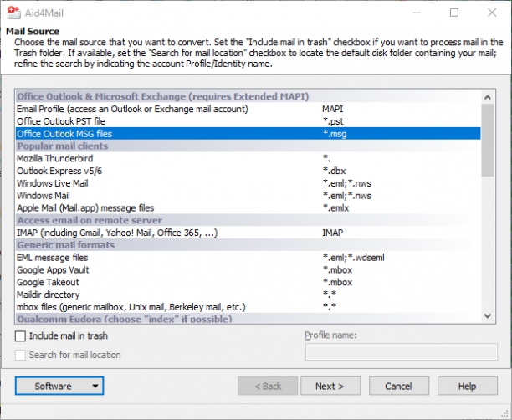512x420 pixels.
Task: Select Google Takeout
Action: click(x=248, y=283)
